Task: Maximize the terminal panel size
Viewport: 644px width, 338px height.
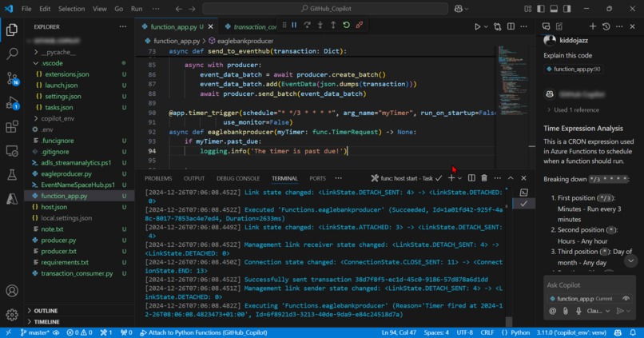Action: (511, 178)
